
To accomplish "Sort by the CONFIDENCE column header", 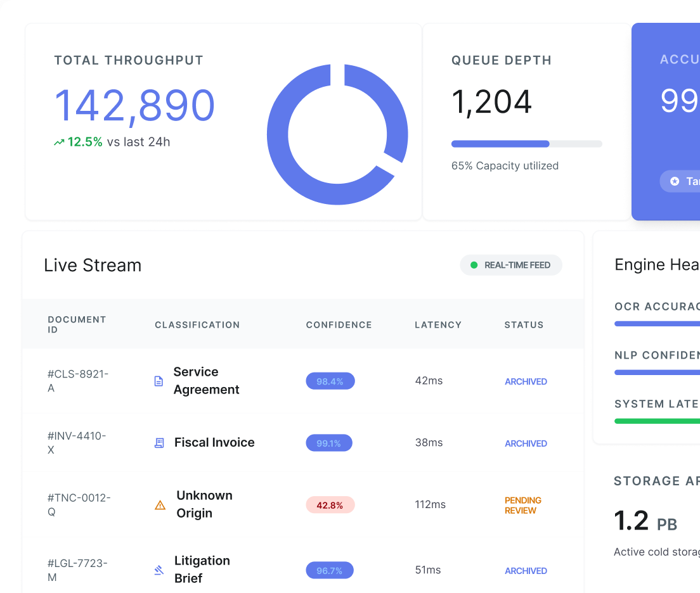I will [x=339, y=325].
